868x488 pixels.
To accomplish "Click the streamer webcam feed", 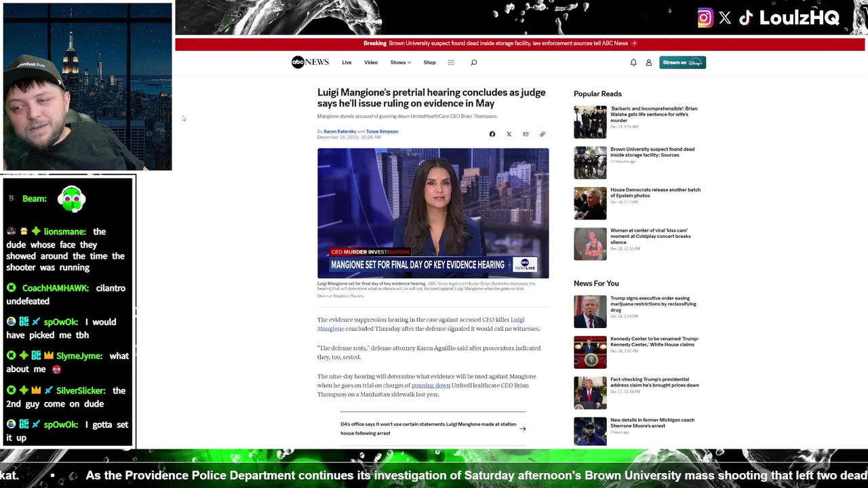I will coord(87,87).
